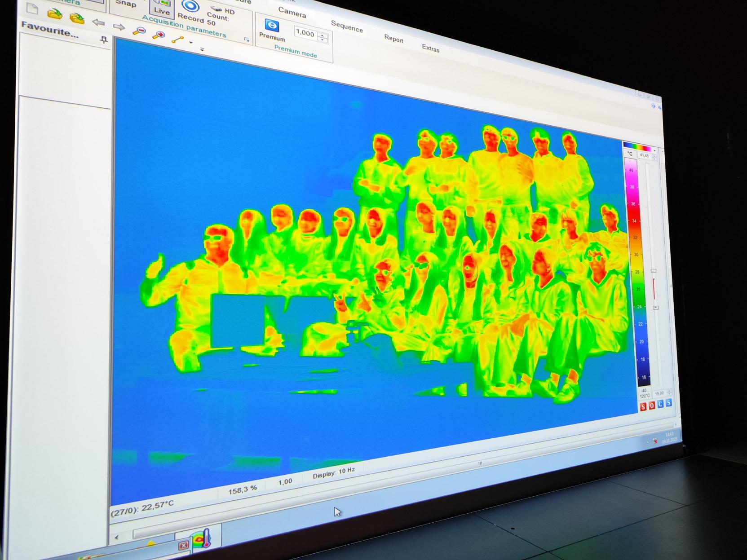Screen dimensions: 747x560
Task: Zoom in with the plus magnifier
Action: [159, 35]
